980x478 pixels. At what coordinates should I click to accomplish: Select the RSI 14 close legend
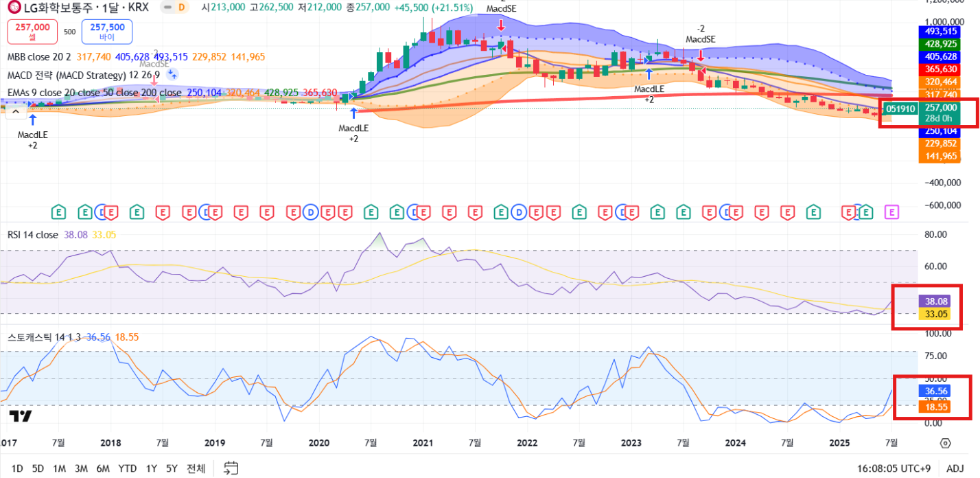coord(33,235)
